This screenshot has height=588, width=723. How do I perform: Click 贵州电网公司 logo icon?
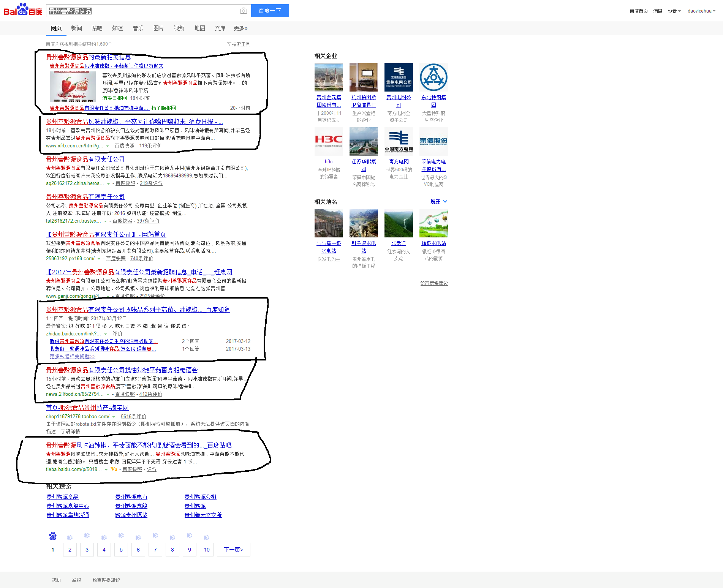coord(399,77)
